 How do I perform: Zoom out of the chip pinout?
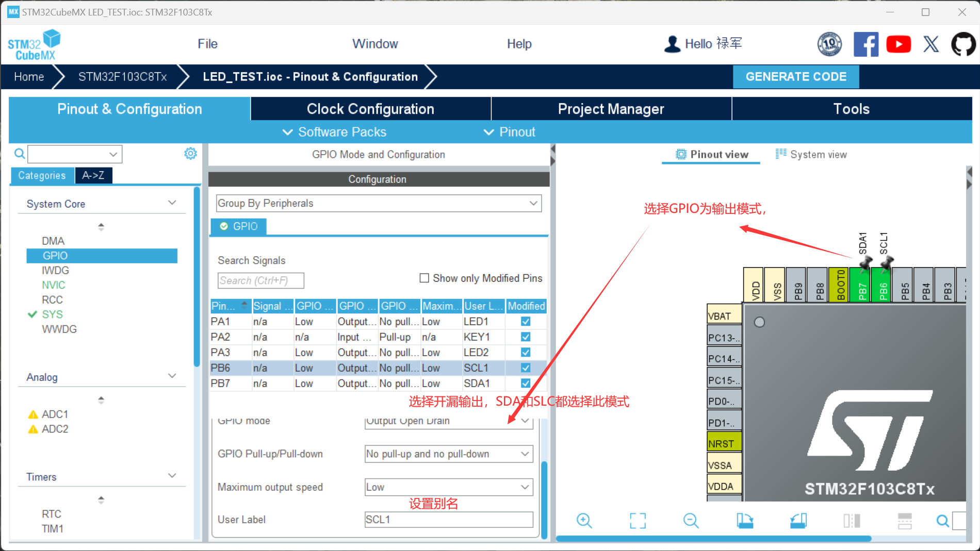[x=691, y=521]
